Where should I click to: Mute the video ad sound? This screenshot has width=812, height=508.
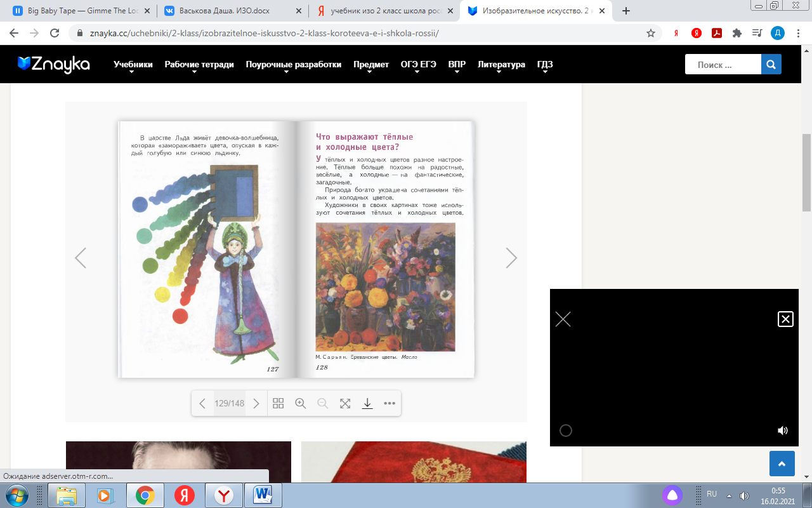coord(783,431)
